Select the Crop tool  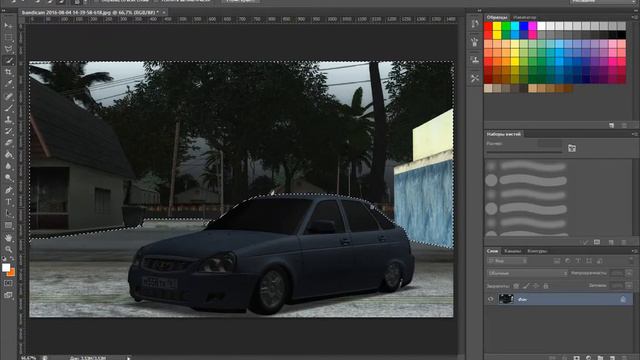pos(8,72)
